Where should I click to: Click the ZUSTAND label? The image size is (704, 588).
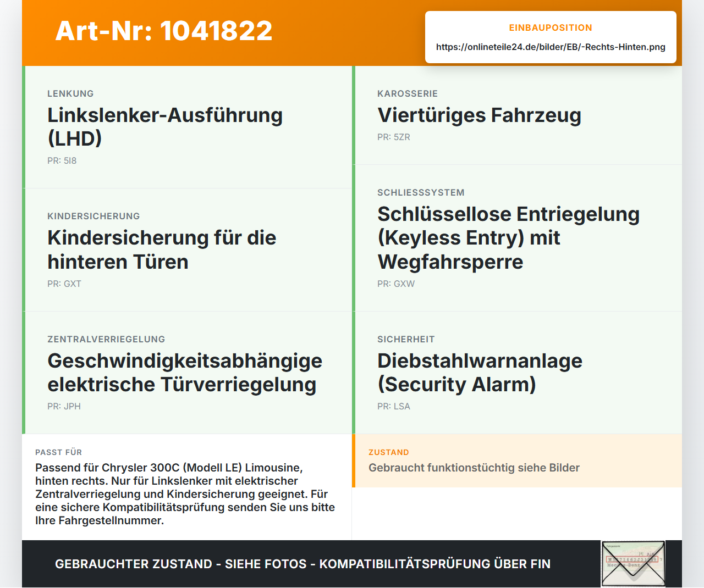389,452
